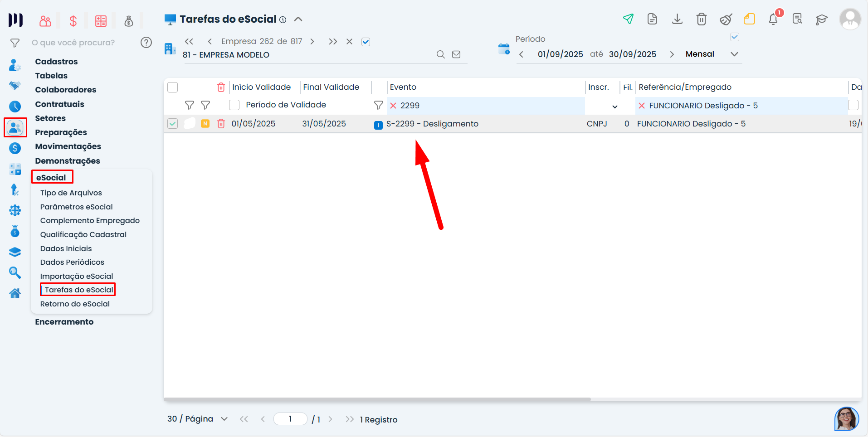Viewport: 868px width, 437px height.
Task: Click the money bag icon in top bar
Action: (x=129, y=21)
